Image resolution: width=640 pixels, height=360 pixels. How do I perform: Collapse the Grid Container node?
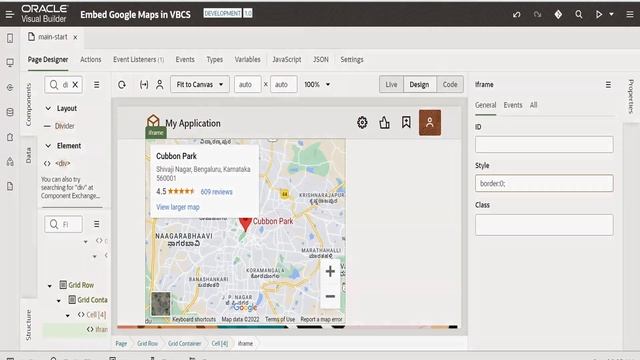[x=59, y=301]
